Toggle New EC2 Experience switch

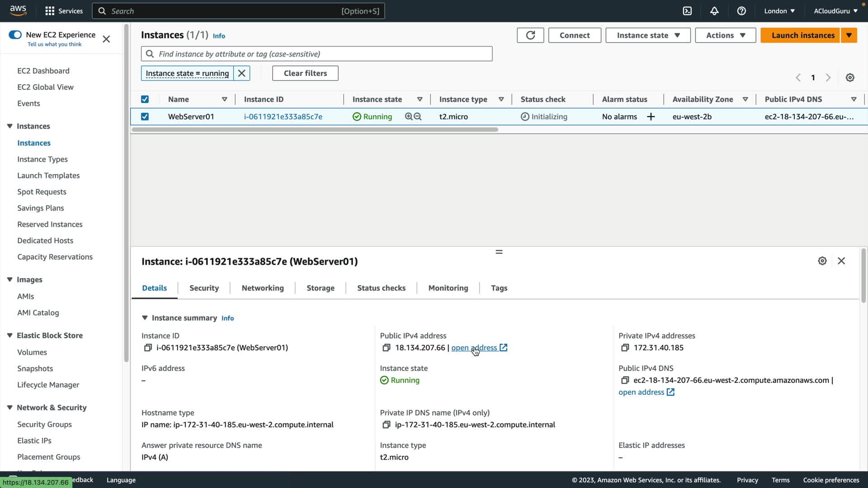pyautogui.click(x=15, y=35)
